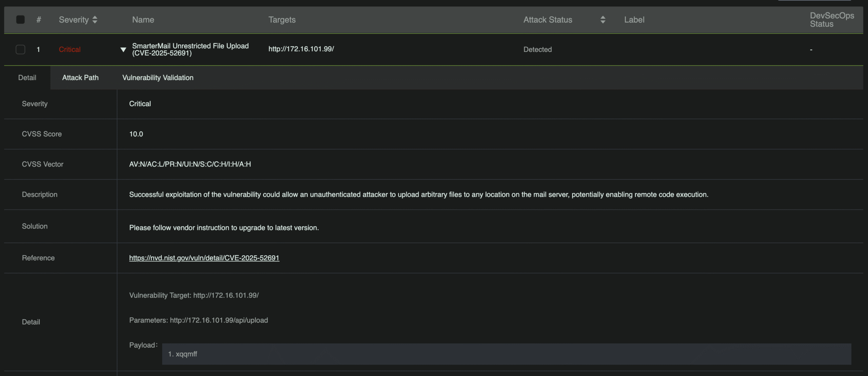Click the red Critical severity label
Image resolution: width=868 pixels, height=376 pixels.
click(x=70, y=50)
